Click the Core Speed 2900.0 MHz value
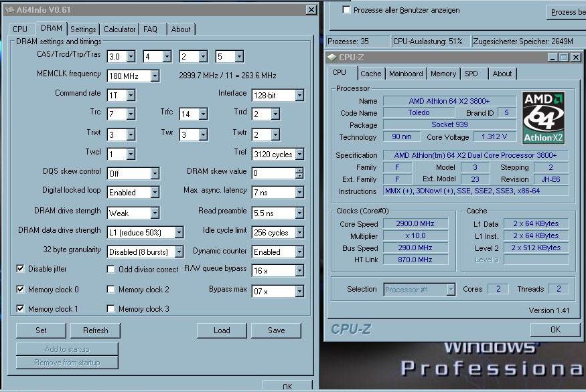Viewport: 586px width, 392px height. (415, 223)
